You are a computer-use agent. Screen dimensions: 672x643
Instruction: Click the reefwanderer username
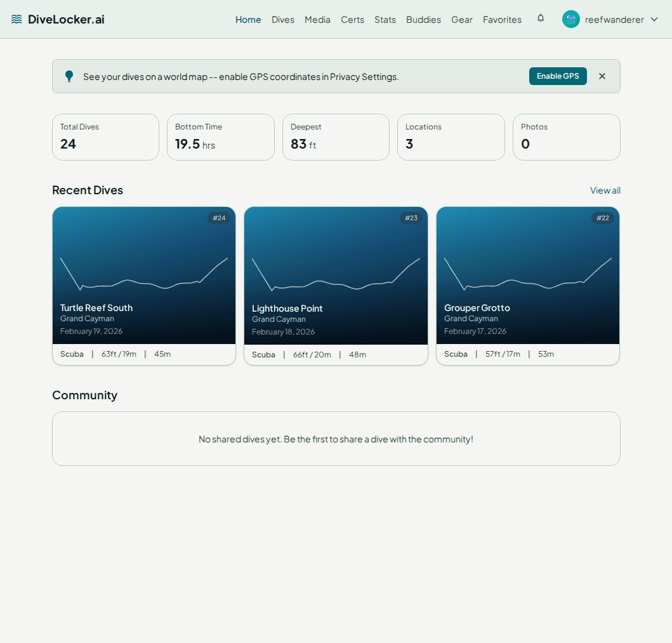pos(614,20)
